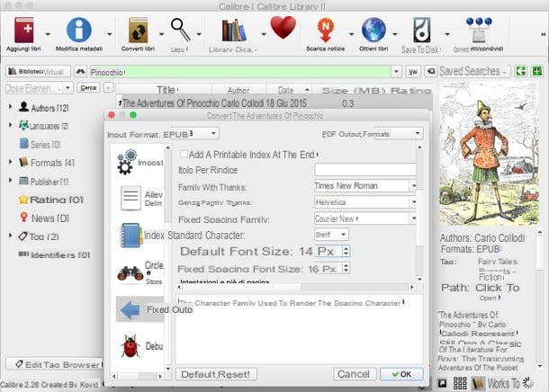Open Modifica metadati info icon

point(79,30)
